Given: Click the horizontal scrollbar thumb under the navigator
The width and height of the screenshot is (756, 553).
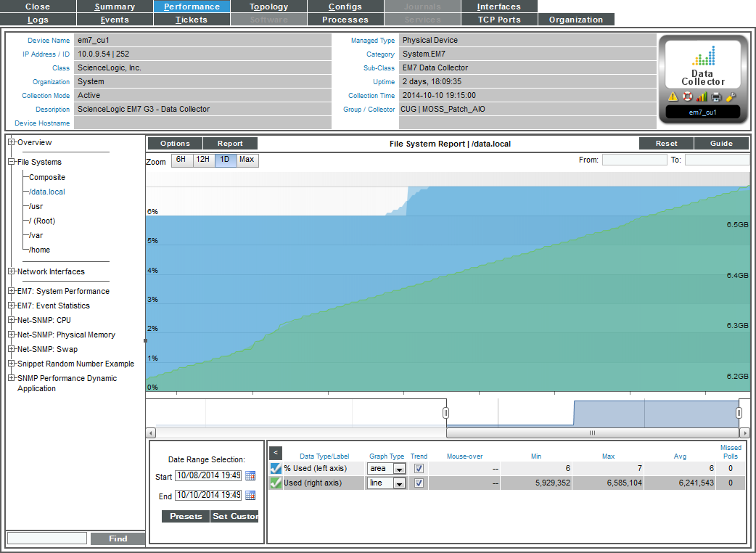Looking at the screenshot, I should [x=593, y=433].
